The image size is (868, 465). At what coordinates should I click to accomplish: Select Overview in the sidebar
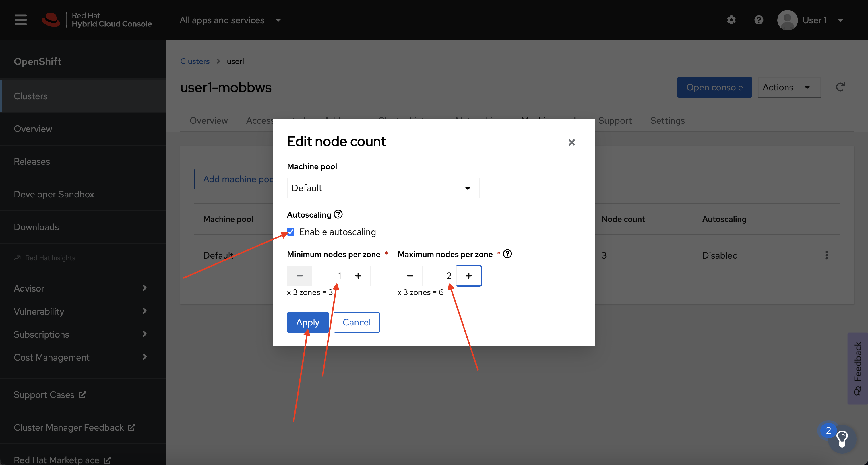(83, 129)
